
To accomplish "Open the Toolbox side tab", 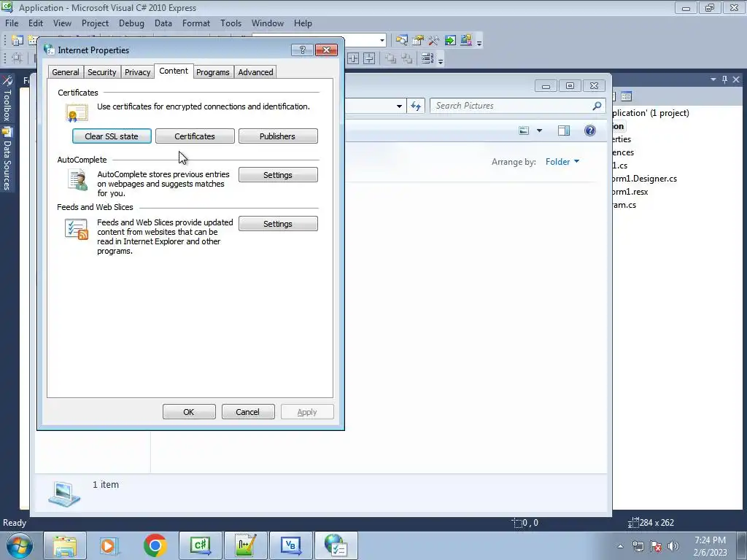I will click(x=7, y=99).
